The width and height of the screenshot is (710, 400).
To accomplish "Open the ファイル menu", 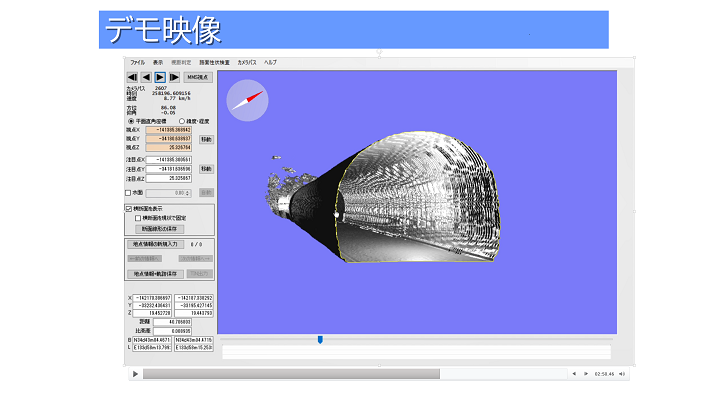I will (137, 62).
